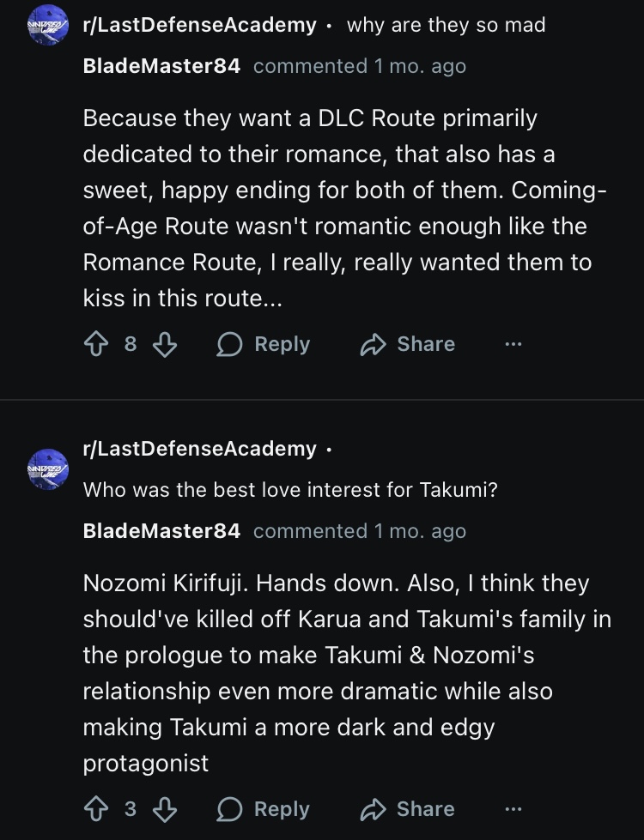
Task: Tap the second post's community avatar
Action: [x=47, y=468]
